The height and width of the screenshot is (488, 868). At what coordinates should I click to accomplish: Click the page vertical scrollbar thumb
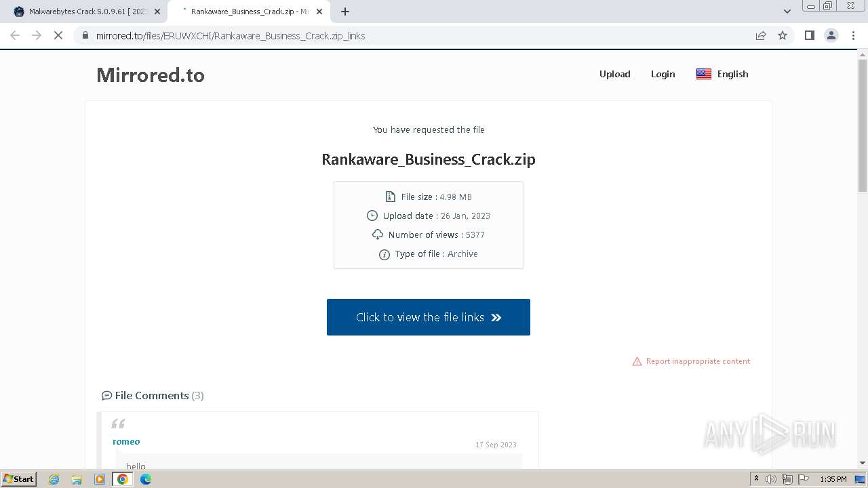[x=863, y=125]
